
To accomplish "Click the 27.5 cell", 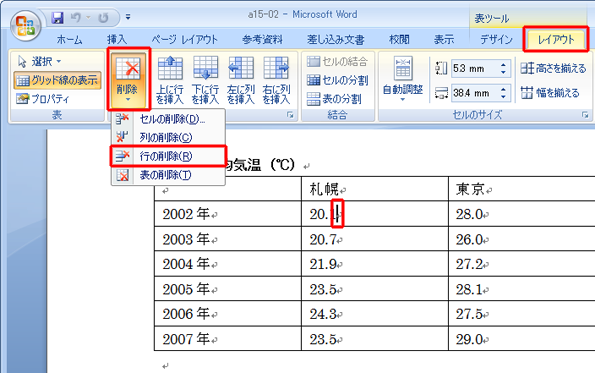I will pyautogui.click(x=521, y=314).
